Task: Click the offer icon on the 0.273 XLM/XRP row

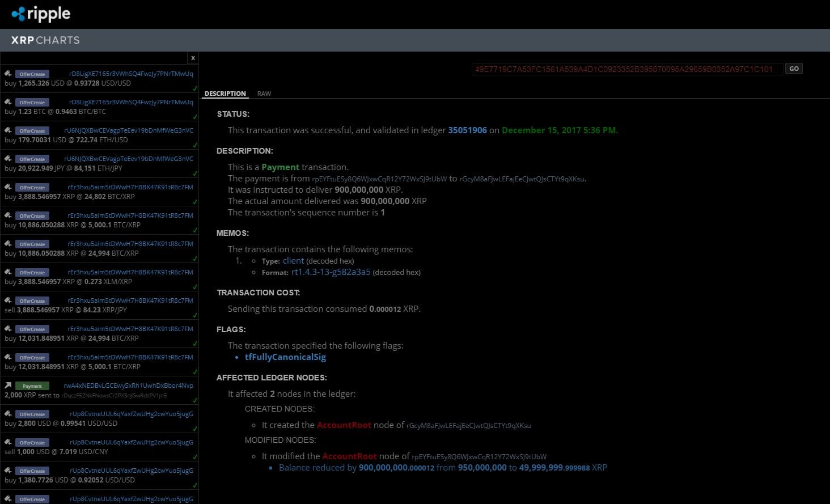Action: 8,272
